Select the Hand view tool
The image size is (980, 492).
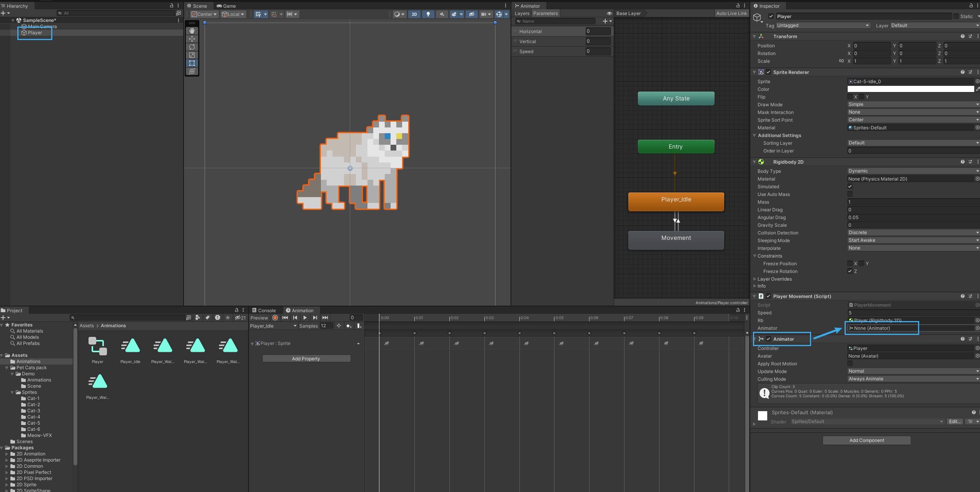[192, 31]
